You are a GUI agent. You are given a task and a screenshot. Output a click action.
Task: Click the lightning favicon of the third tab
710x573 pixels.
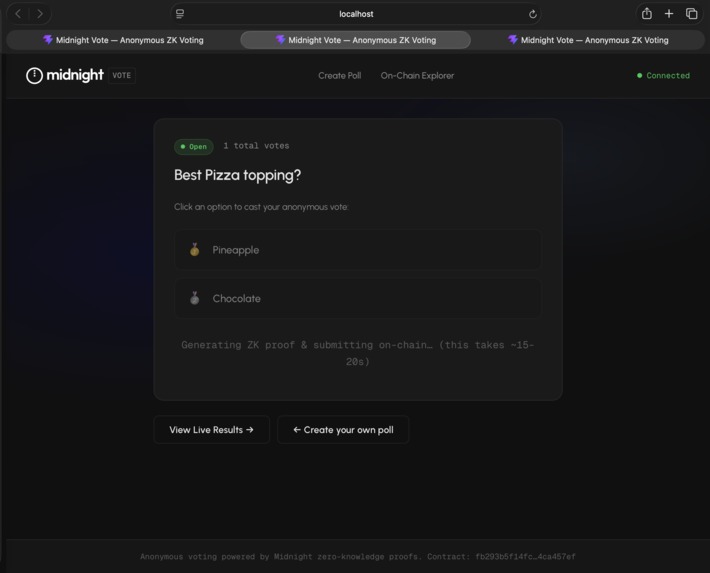(x=513, y=40)
